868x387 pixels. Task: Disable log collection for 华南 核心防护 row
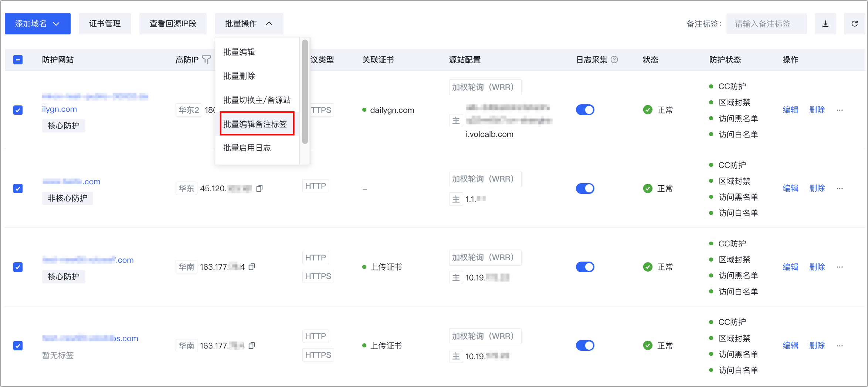coord(585,267)
